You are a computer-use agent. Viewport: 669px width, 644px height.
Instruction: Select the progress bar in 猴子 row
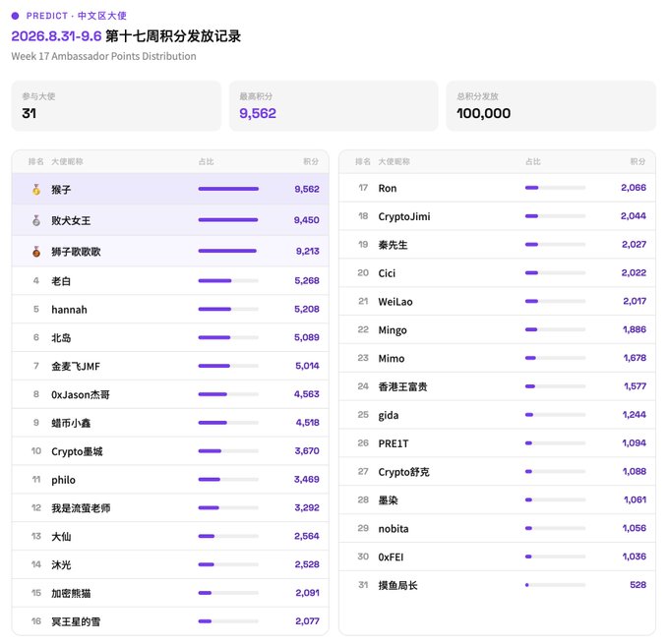pyautogui.click(x=228, y=189)
